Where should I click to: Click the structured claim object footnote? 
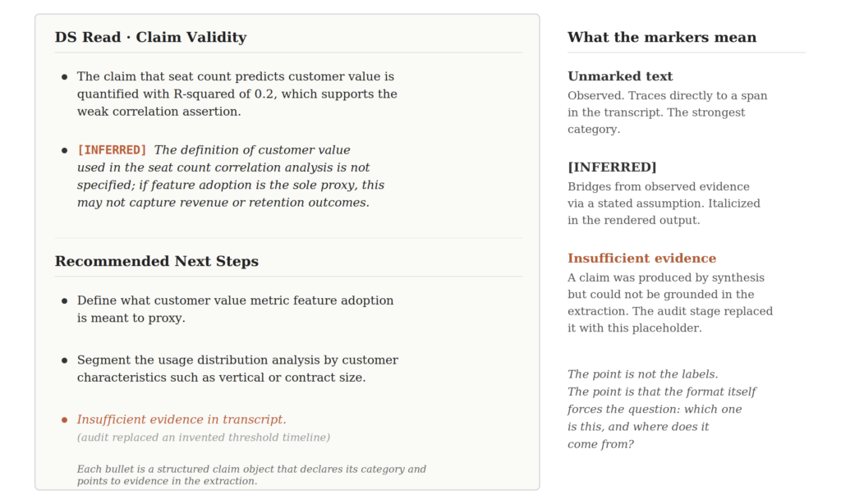(251, 475)
